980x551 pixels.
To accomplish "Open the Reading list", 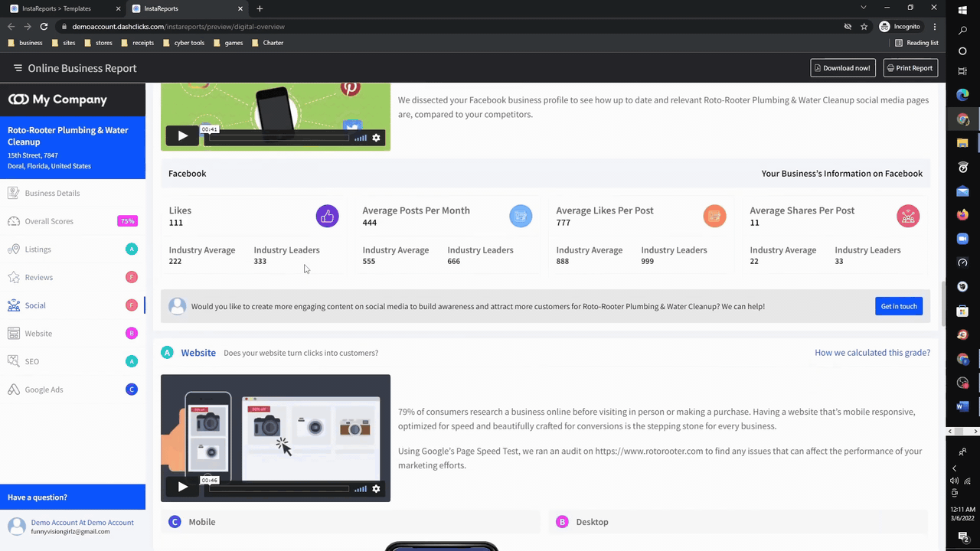I will [x=917, y=43].
